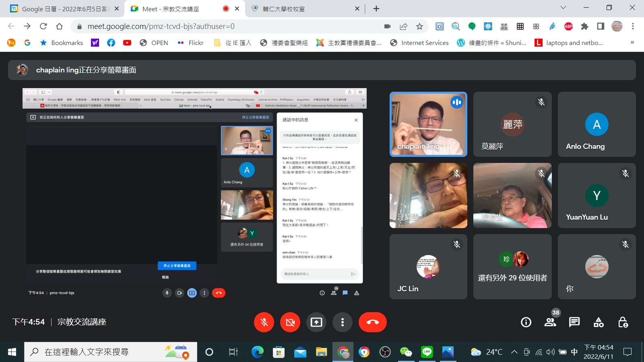Open the in-call chat messages icon

pos(574,322)
